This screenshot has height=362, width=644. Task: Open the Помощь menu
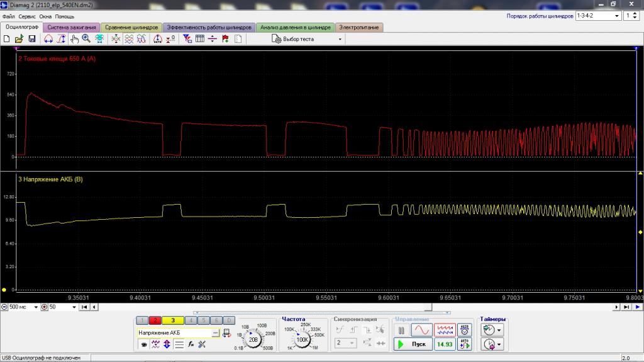(65, 16)
